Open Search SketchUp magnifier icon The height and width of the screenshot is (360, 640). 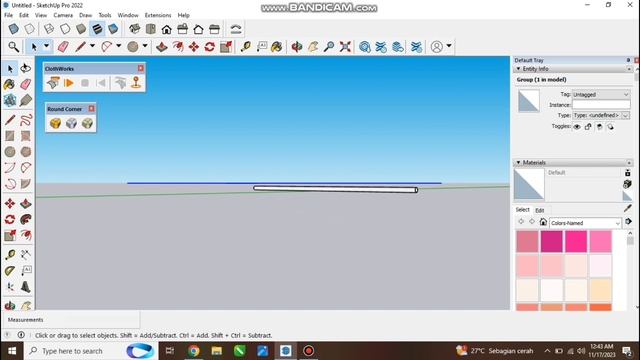pyautogui.click(x=13, y=47)
